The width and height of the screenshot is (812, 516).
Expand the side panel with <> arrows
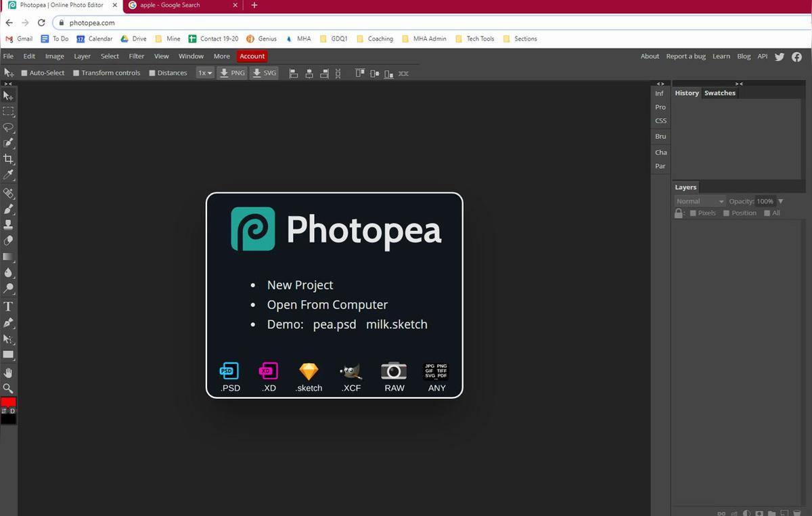[x=660, y=84]
